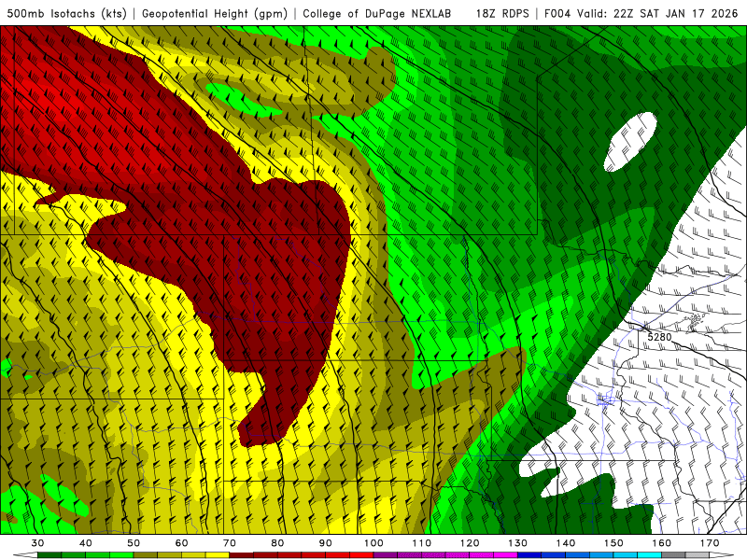The height and width of the screenshot is (560, 747).
Task: Click the '18Z RDPS' model run label
Action: point(502,13)
